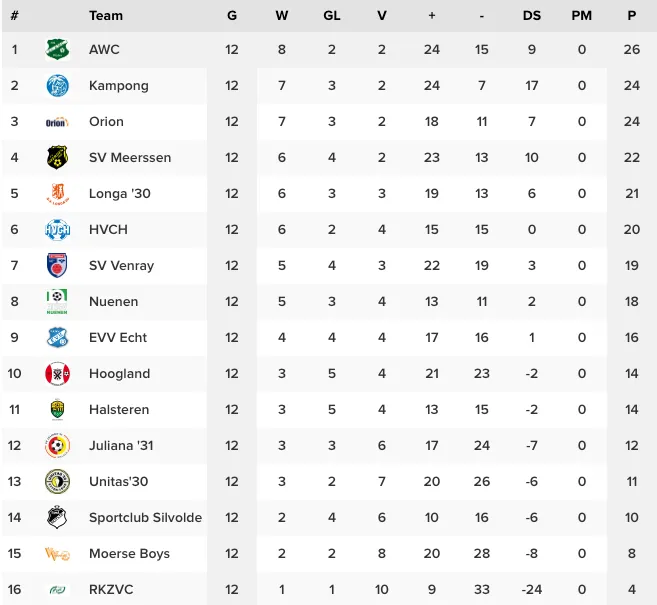The height and width of the screenshot is (605, 657).
Task: Click the Sportclub Silvolde team name
Action: (145, 518)
